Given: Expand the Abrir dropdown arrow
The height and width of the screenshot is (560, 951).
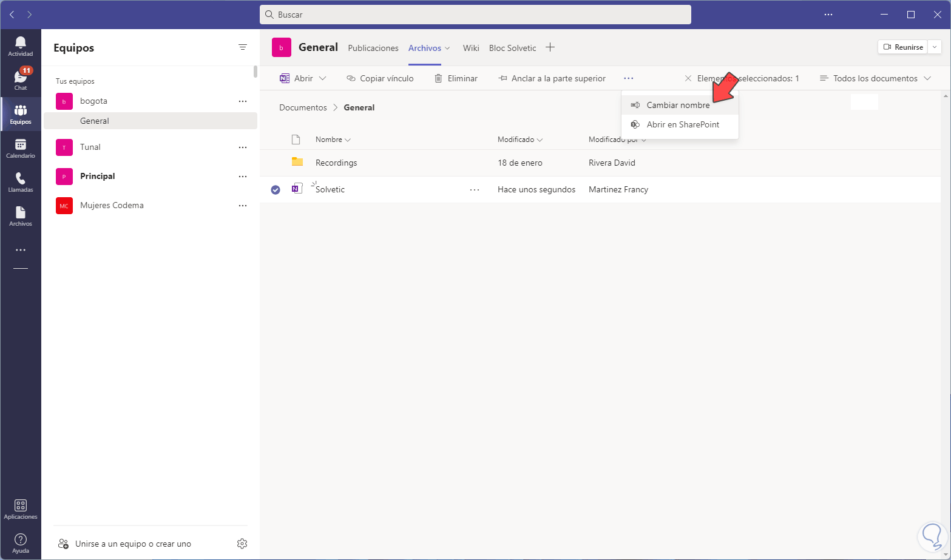Looking at the screenshot, I should coord(322,78).
